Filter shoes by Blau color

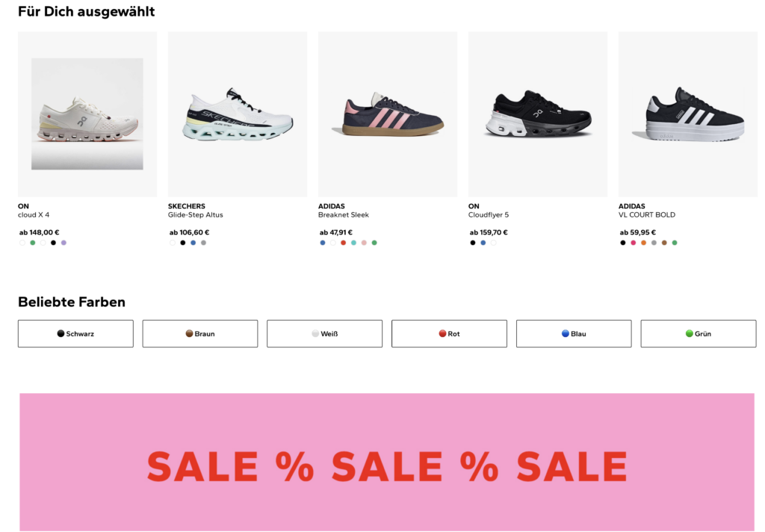[x=574, y=334]
